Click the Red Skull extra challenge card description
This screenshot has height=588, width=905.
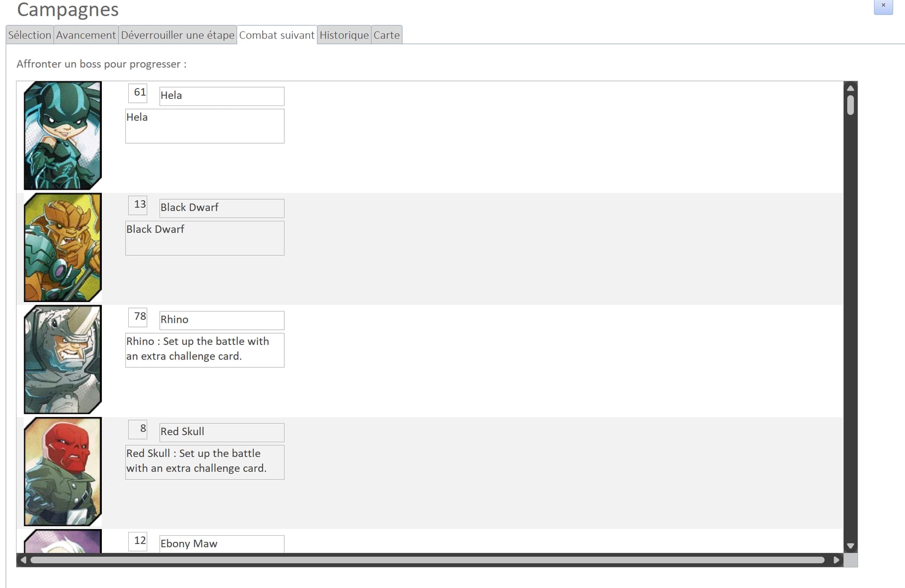click(205, 462)
